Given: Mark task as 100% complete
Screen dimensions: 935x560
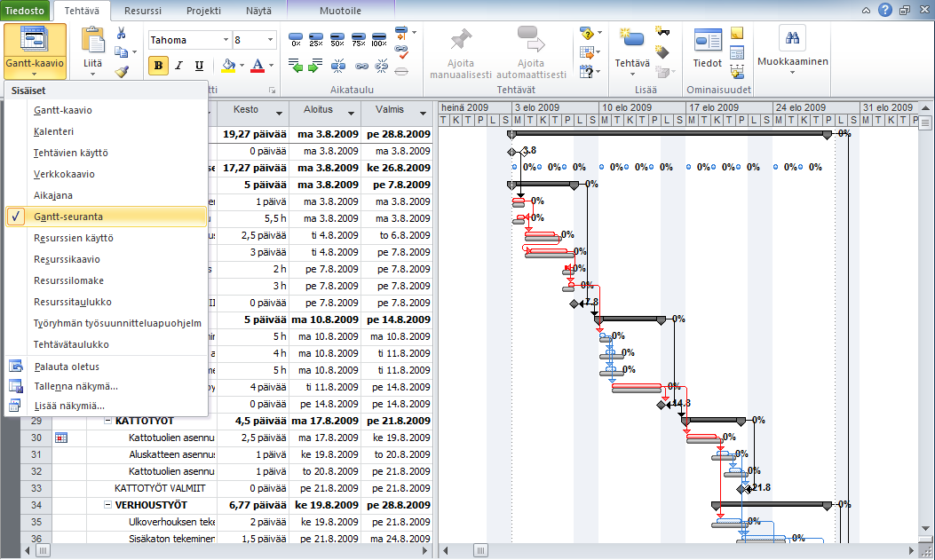Looking at the screenshot, I should [379, 40].
